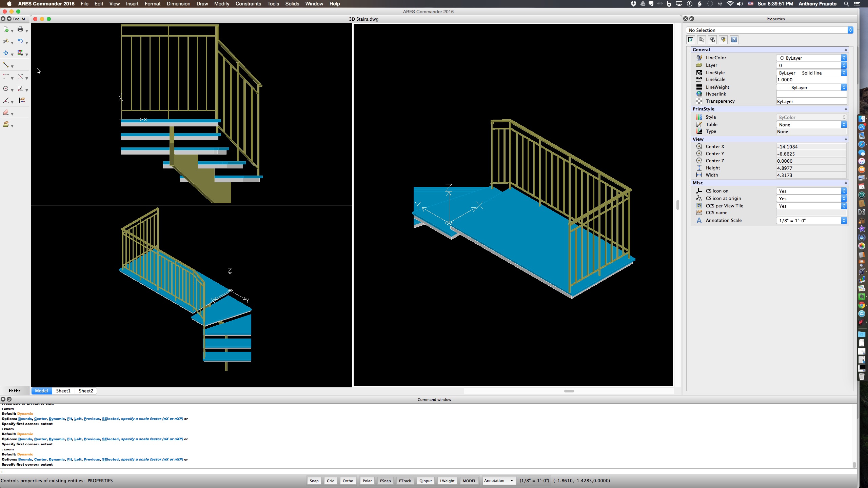Toggle Snap in the status bar

pos(314,481)
